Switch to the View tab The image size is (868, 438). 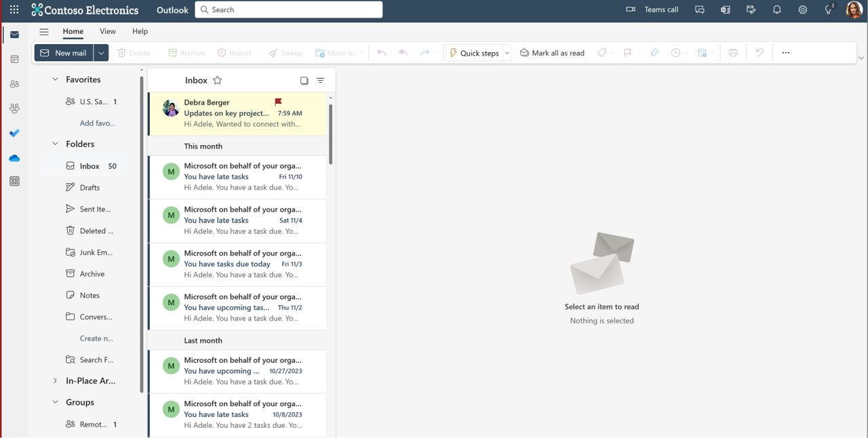point(107,31)
